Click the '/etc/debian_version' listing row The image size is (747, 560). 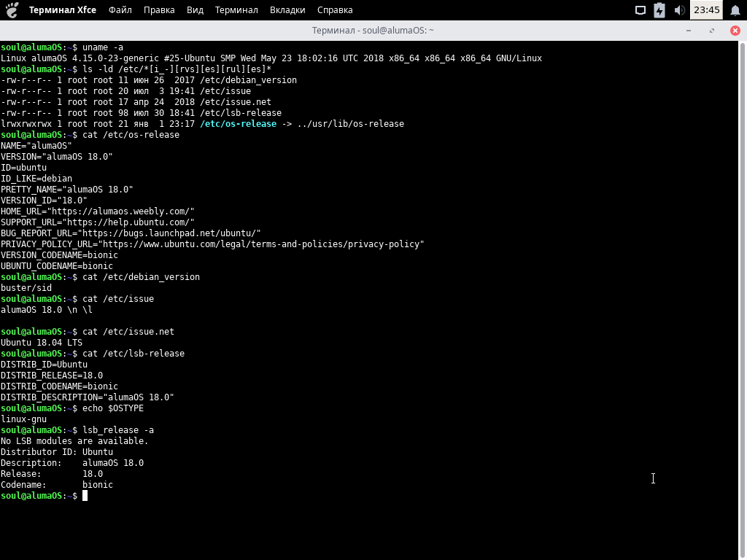click(149, 80)
